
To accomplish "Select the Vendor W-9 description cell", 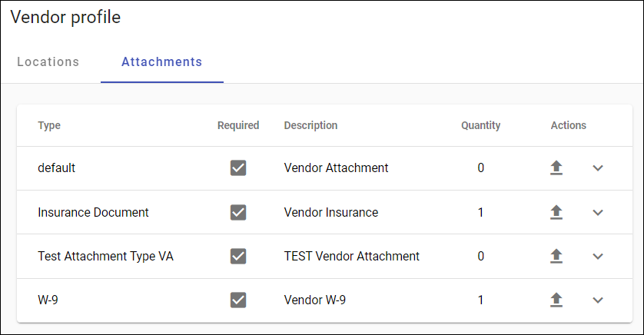I will tap(315, 300).
